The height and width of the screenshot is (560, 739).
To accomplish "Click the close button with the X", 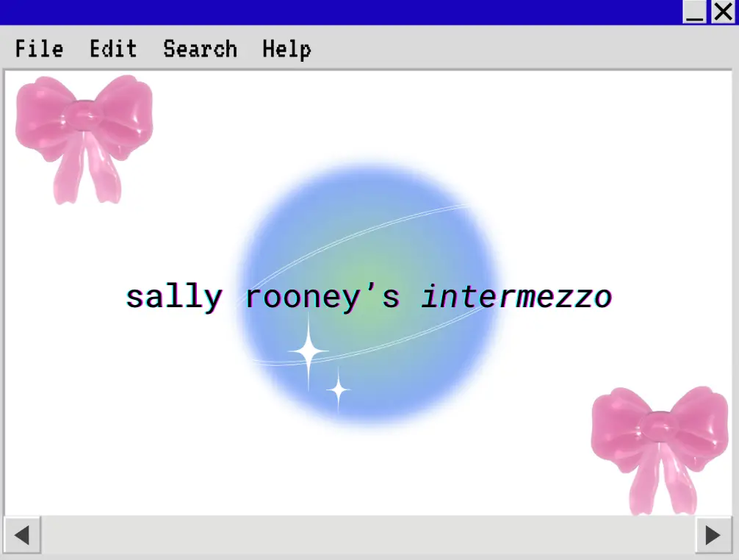I will pos(724,12).
